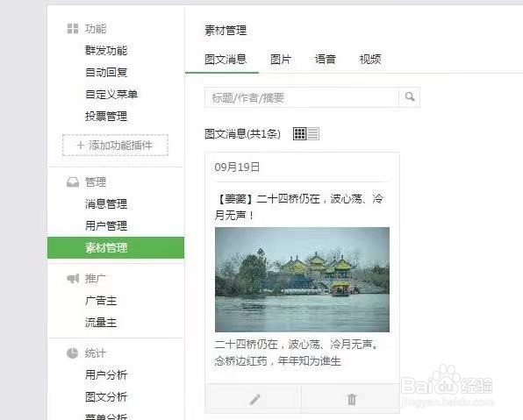Screen dimensions: 523x420
Task: Open the 图文消息 tab
Action: click(226, 60)
